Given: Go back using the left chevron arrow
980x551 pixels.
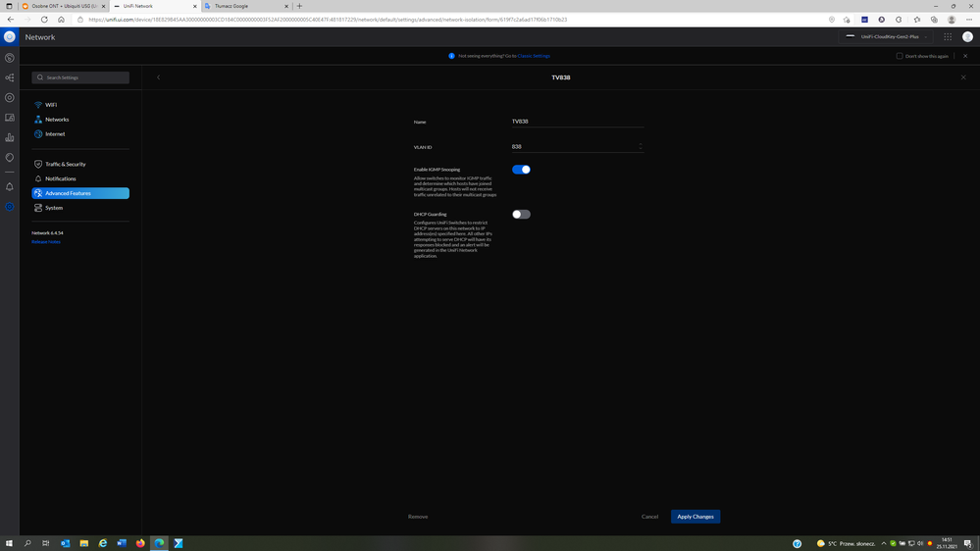Looking at the screenshot, I should pos(158,77).
